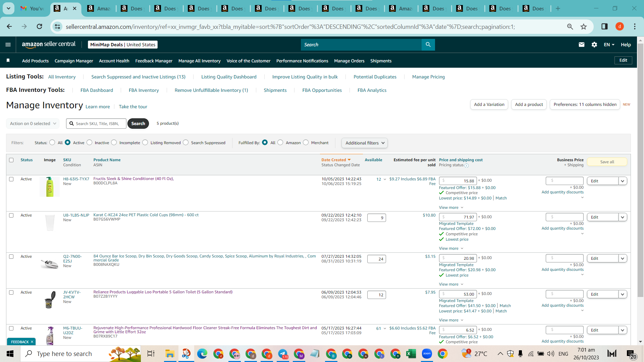
Task: Switch to the Gmail browser tab
Action: point(32,8)
